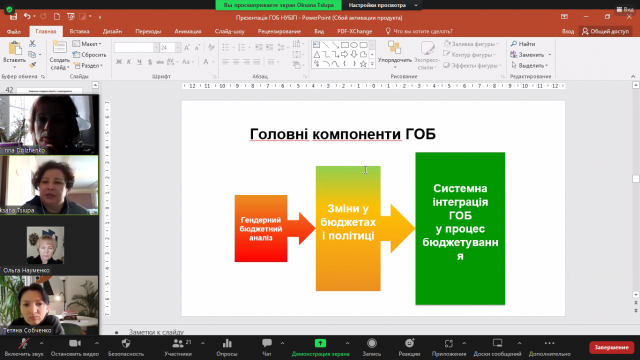The width and height of the screenshot is (640, 360).
Task: Toggle bold (Ж) formatting
Action: pyautogui.click(x=119, y=62)
